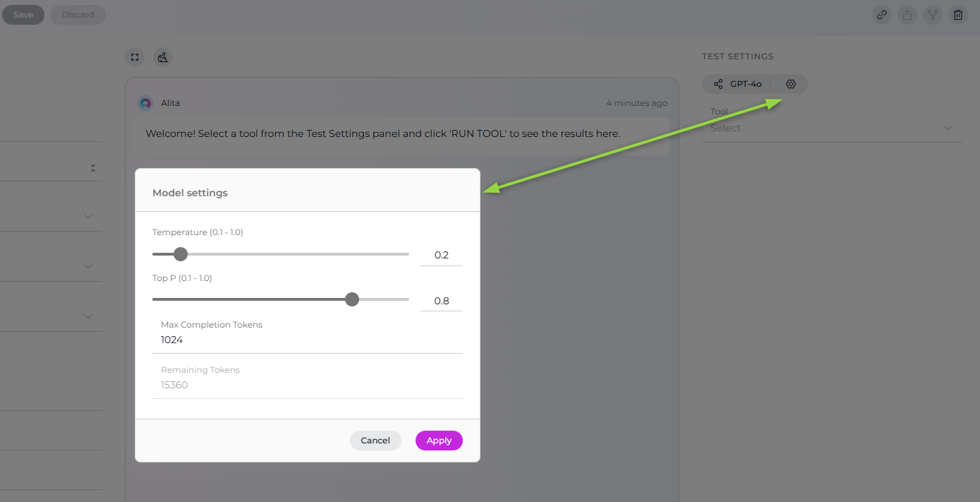Screen dimensions: 980x502
Task: Click the collapse arrows in left panel
Action: point(92,168)
